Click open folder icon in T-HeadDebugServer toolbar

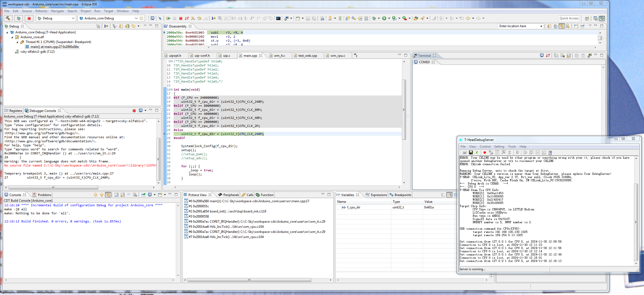[464, 152]
